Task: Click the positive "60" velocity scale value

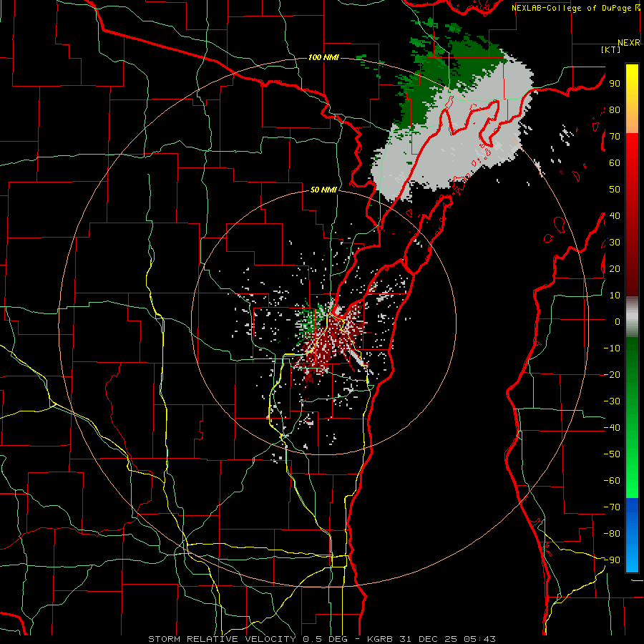Action: (x=615, y=163)
